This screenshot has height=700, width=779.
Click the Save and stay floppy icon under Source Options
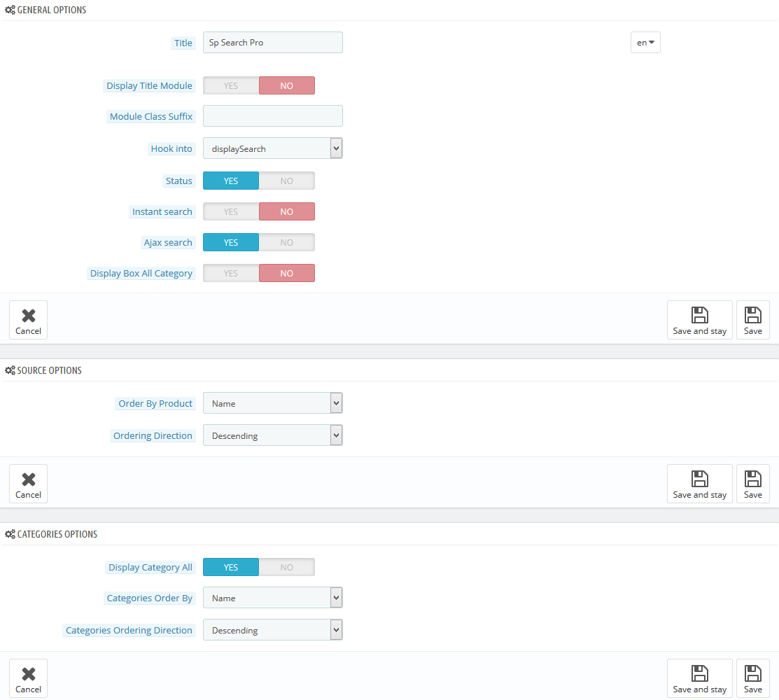699,479
